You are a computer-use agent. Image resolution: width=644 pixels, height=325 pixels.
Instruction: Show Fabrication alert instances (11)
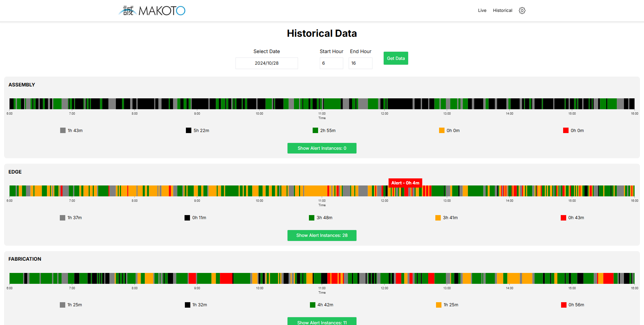point(322,321)
